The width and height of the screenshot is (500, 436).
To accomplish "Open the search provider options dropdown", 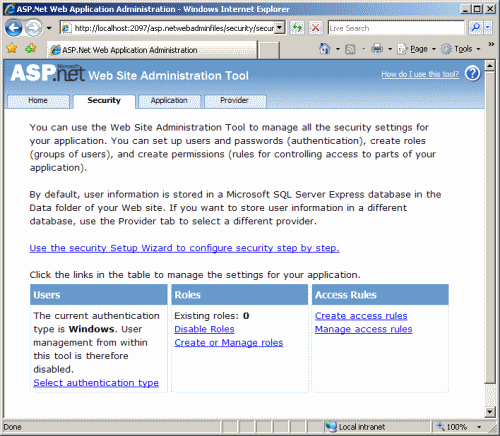I will click(x=488, y=28).
